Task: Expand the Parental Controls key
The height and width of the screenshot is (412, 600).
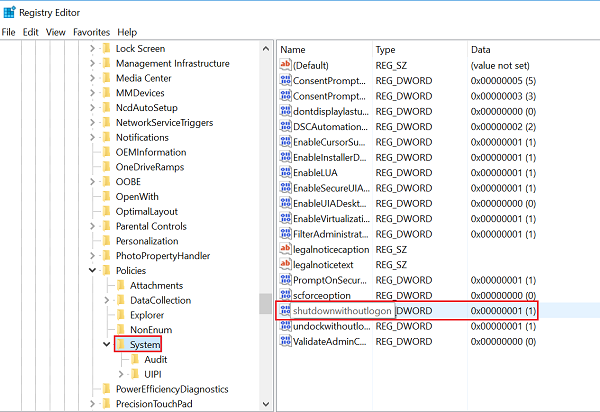Action: 92,226
